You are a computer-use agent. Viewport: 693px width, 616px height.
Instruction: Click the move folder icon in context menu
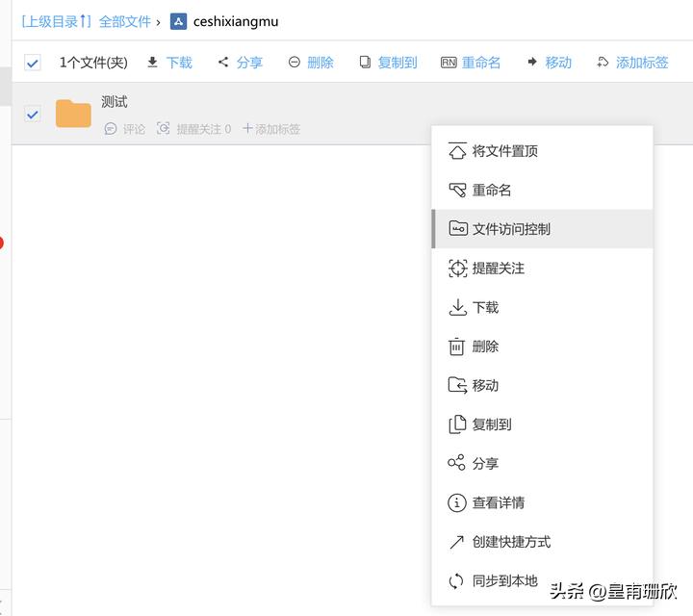(457, 385)
